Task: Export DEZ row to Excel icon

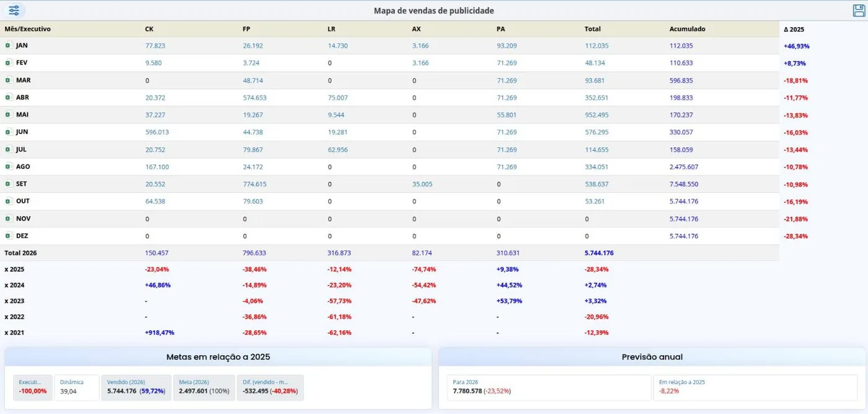Action: tap(8, 236)
